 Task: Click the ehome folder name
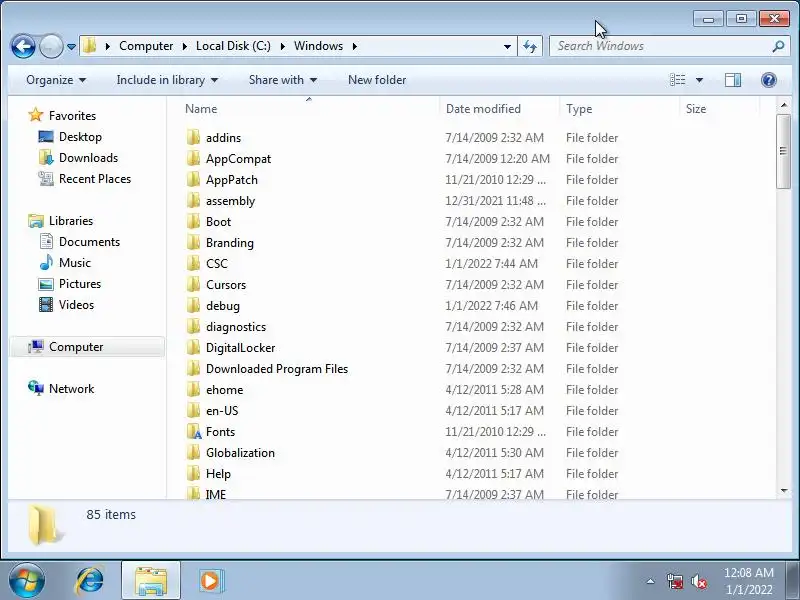coord(224,390)
